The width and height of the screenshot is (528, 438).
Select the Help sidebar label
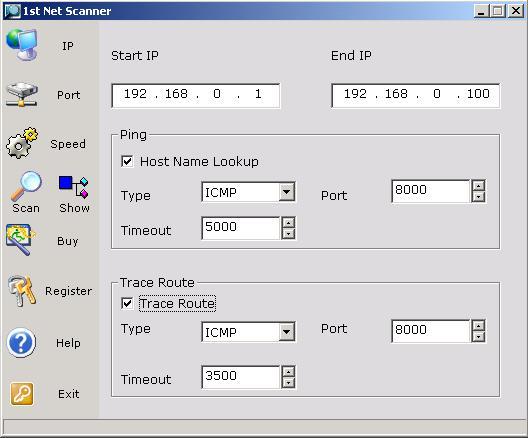(68, 343)
